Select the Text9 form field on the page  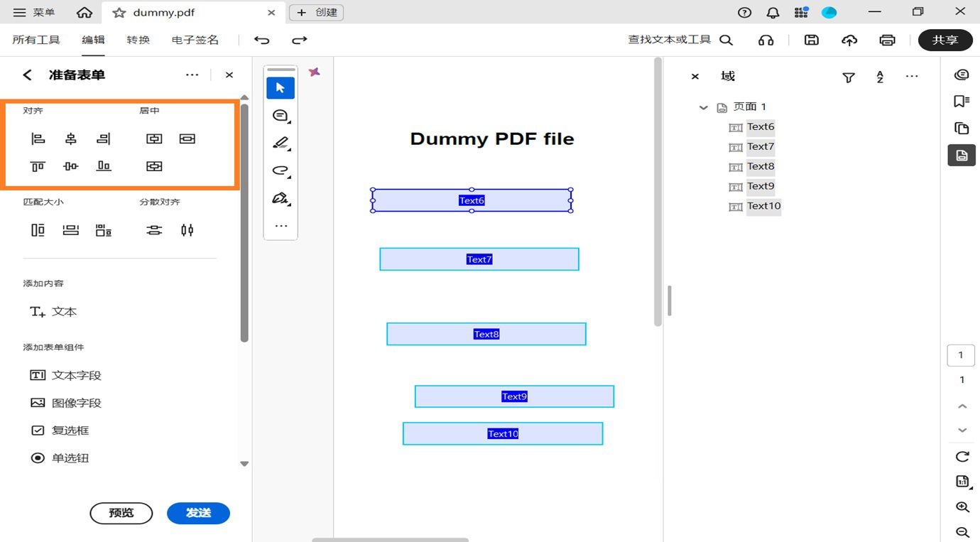[x=514, y=396]
